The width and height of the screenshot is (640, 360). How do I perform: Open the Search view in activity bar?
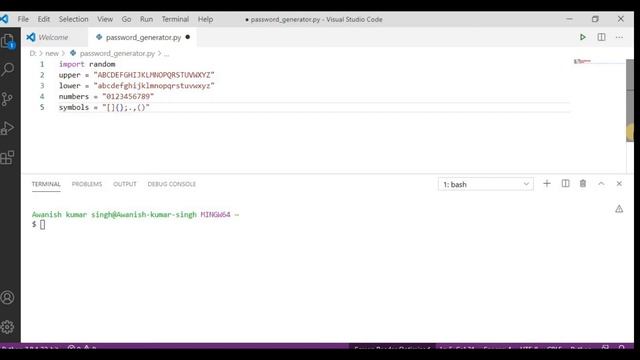click(x=8, y=69)
